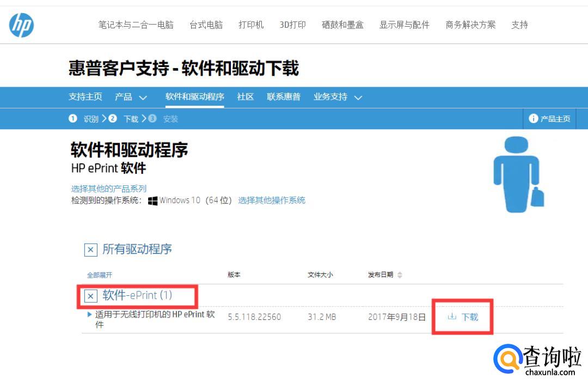This screenshot has width=588, height=389.
Task: Open 显示屏与配件 navigation item
Action: click(x=404, y=25)
